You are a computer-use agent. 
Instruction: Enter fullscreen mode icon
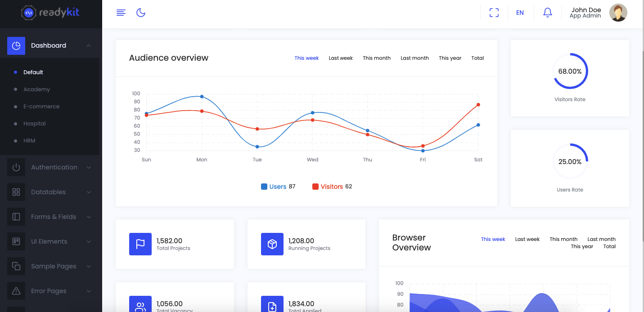click(x=494, y=13)
